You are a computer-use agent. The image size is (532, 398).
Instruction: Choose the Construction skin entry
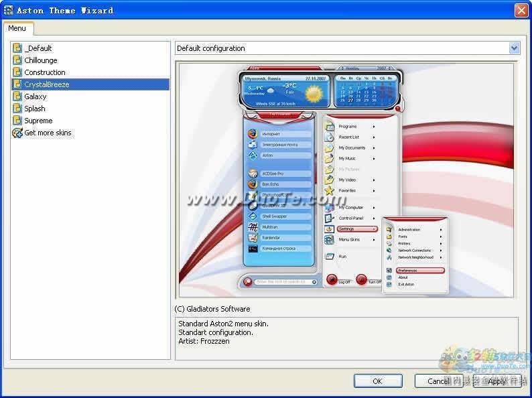(45, 72)
